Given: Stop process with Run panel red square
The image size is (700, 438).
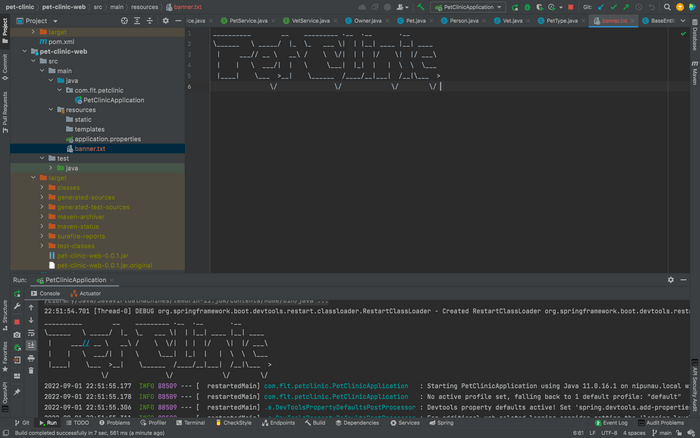Looking at the screenshot, I should pos(17,321).
